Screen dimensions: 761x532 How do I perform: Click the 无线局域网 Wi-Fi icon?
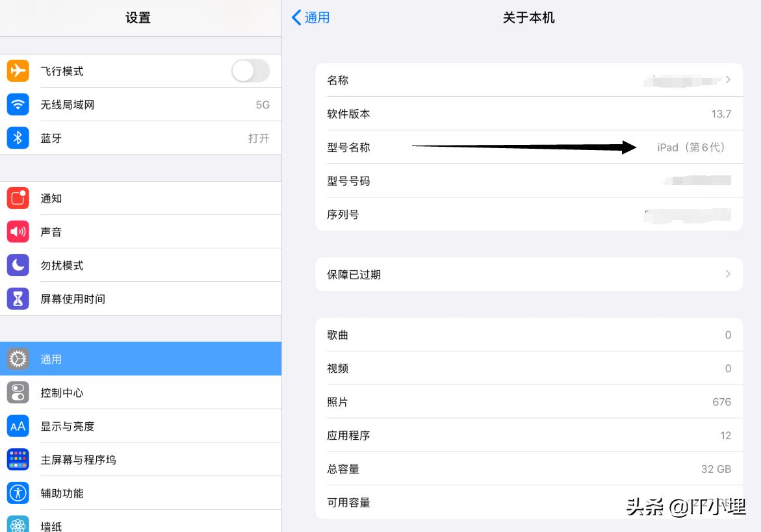click(x=18, y=104)
